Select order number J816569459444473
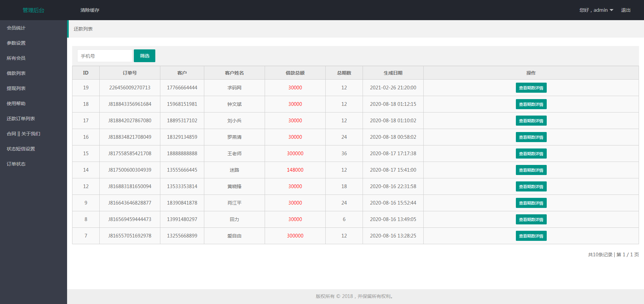644x304 pixels. coord(130,219)
